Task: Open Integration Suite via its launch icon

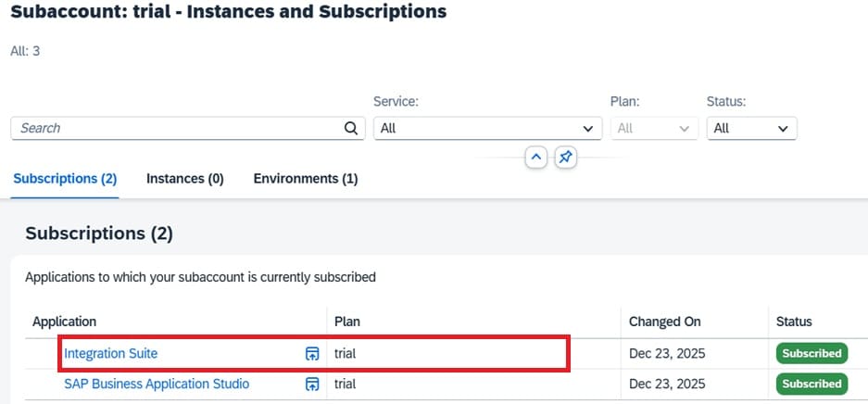Action: [312, 353]
